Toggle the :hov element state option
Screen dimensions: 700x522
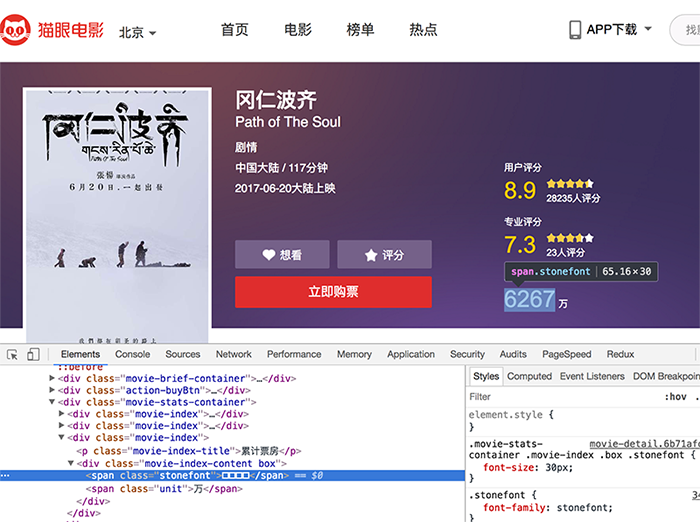[675, 397]
